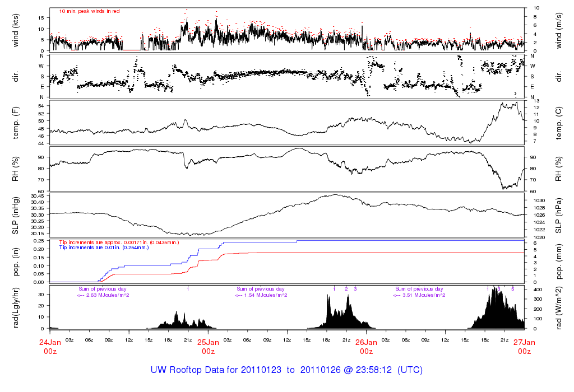Screen dimensions: 574x392
Task: Select the 26Jan 00z date marker
Action: point(366,346)
